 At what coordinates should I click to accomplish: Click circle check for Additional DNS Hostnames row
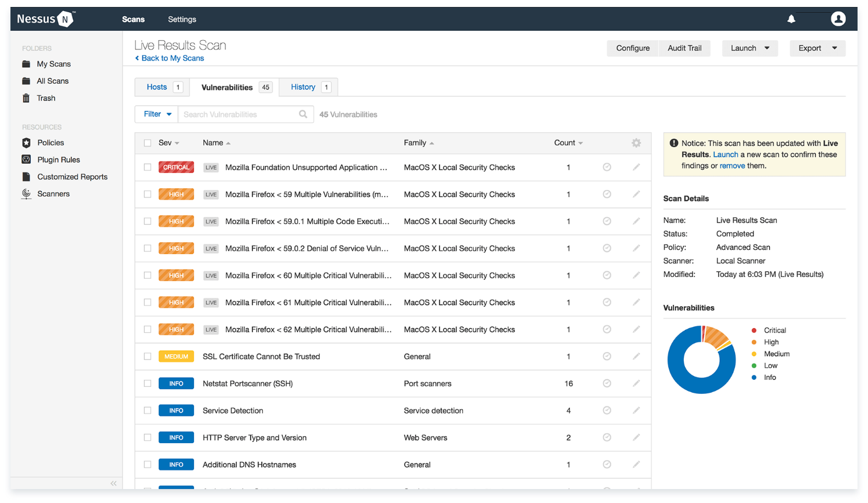(x=607, y=464)
